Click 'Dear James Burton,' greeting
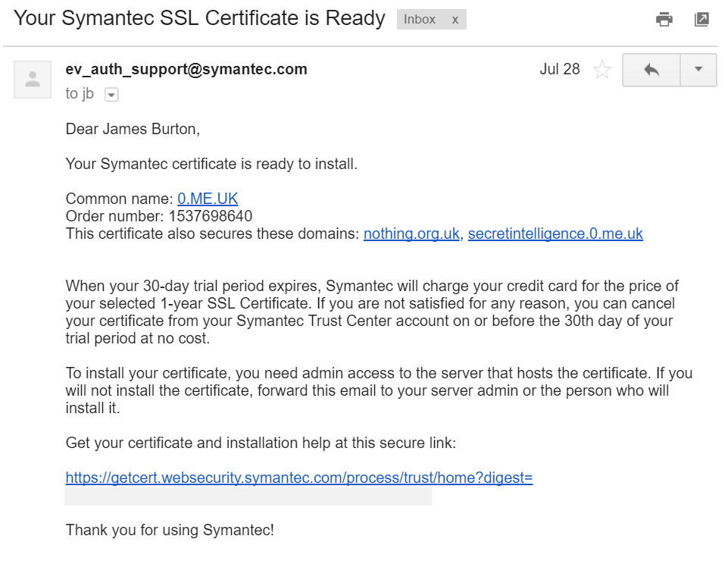The width and height of the screenshot is (728, 583). pos(133,129)
